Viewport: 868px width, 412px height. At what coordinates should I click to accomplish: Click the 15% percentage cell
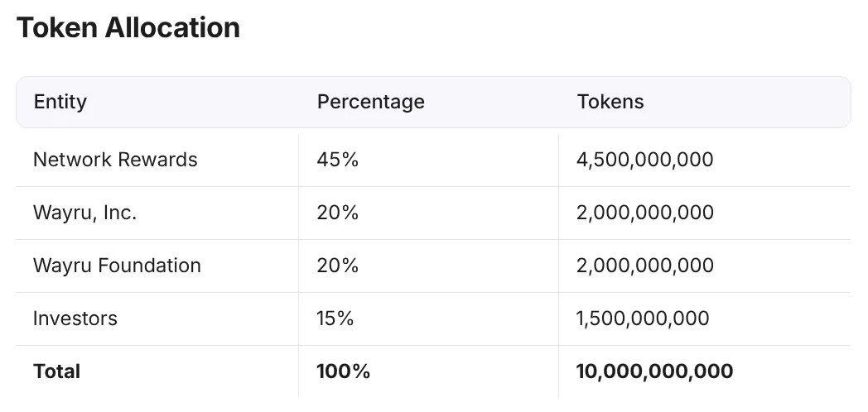coord(335,319)
